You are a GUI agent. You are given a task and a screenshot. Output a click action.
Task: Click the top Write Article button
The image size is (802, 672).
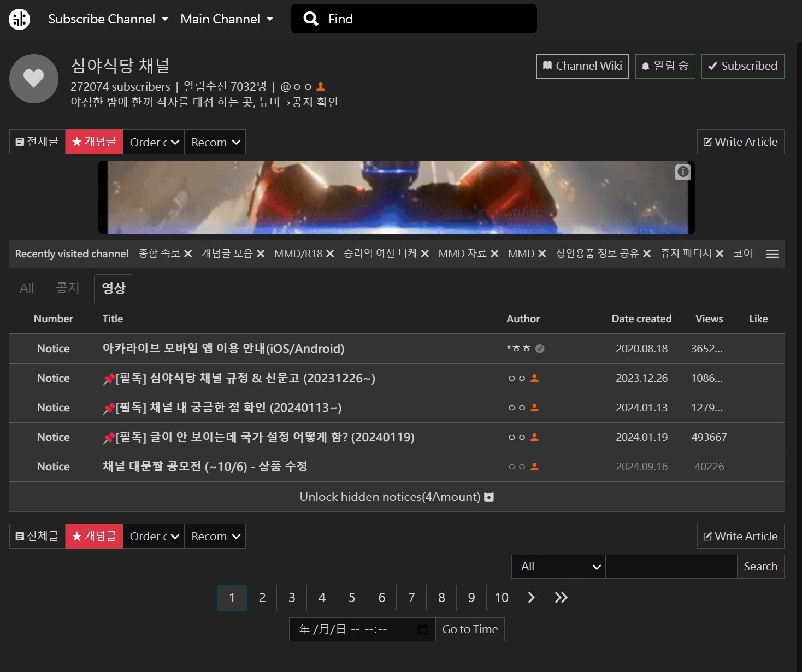coord(740,142)
